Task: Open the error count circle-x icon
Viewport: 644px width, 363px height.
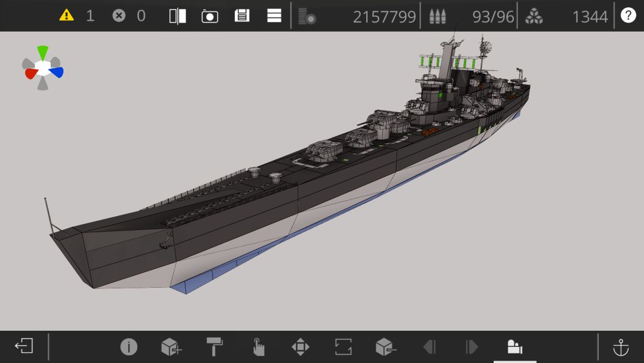Action: tap(119, 16)
